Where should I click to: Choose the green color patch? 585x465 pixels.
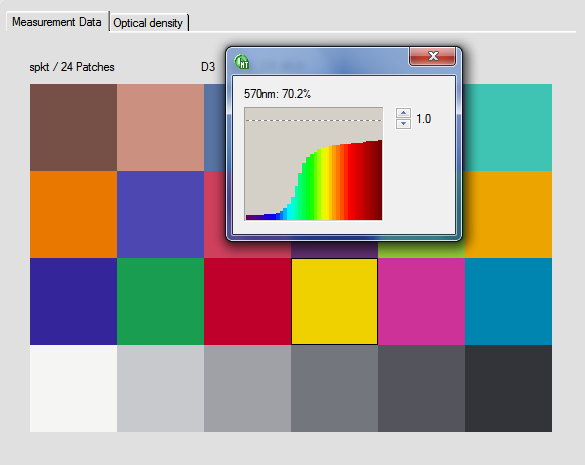pos(160,302)
